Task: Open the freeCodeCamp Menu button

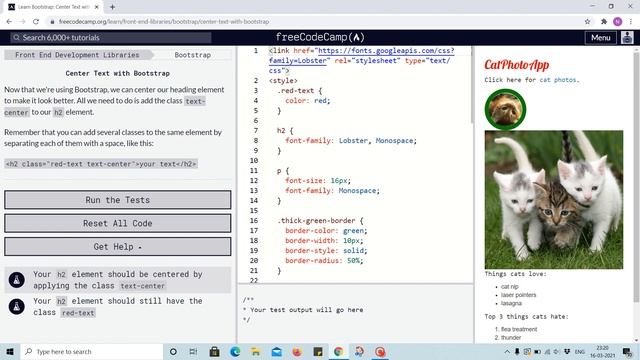Action: tap(600, 38)
